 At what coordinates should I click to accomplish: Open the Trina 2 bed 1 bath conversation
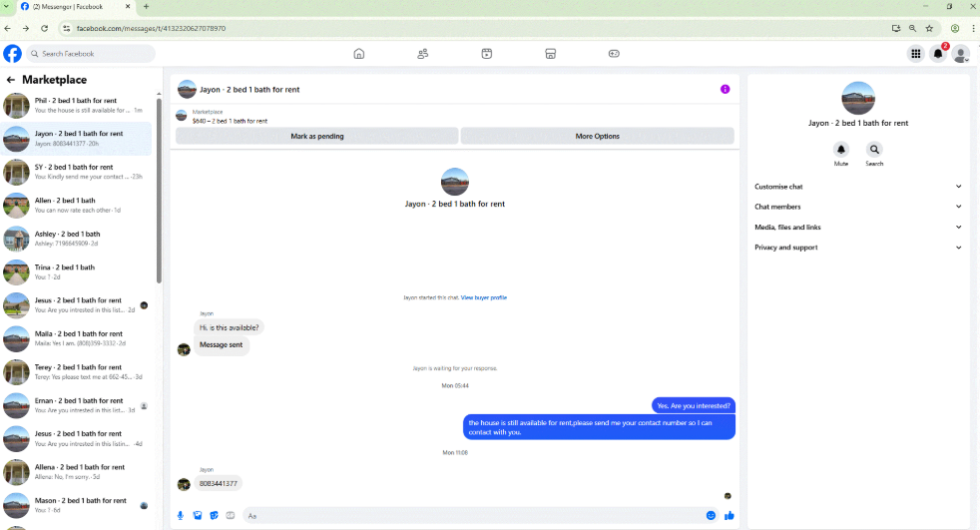click(76, 271)
